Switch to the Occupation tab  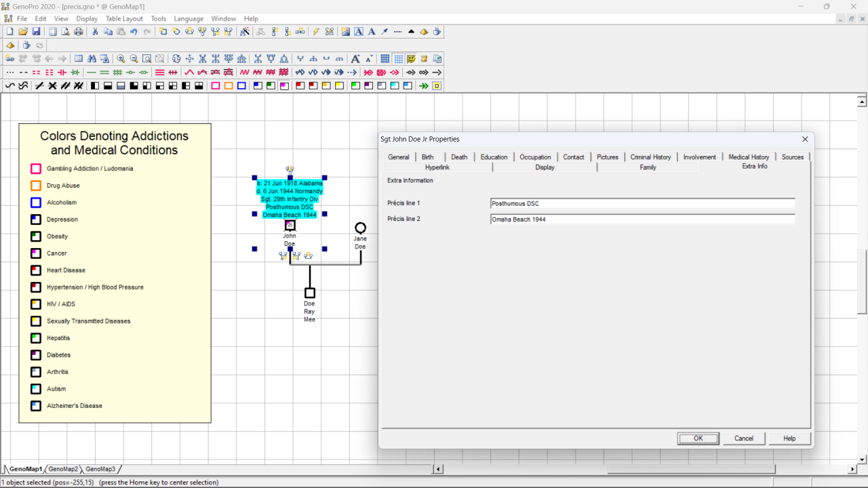pyautogui.click(x=535, y=157)
